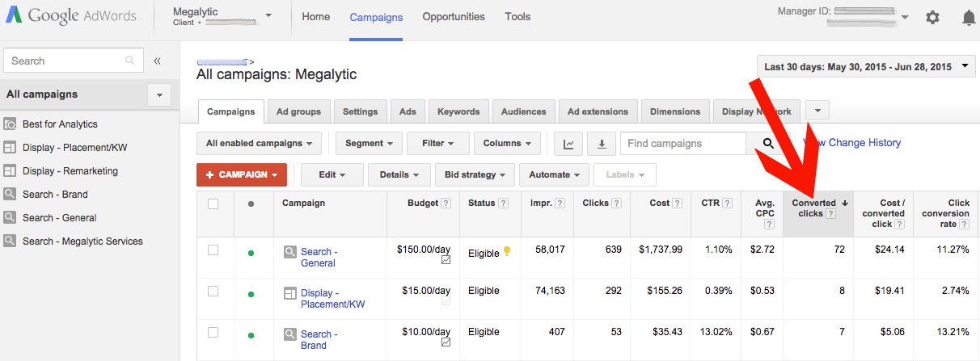Click the lightbulb icon beside Eligible status
This screenshot has height=361, width=980.
pyautogui.click(x=507, y=251)
